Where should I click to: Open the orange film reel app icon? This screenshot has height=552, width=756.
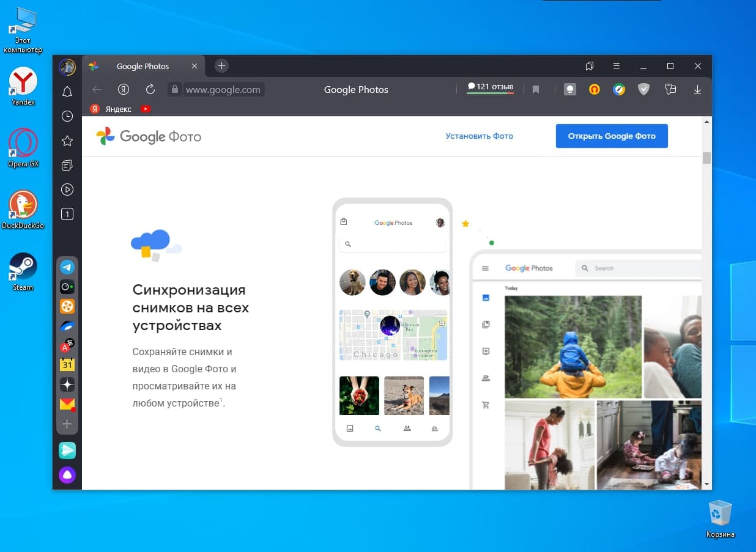point(67,306)
